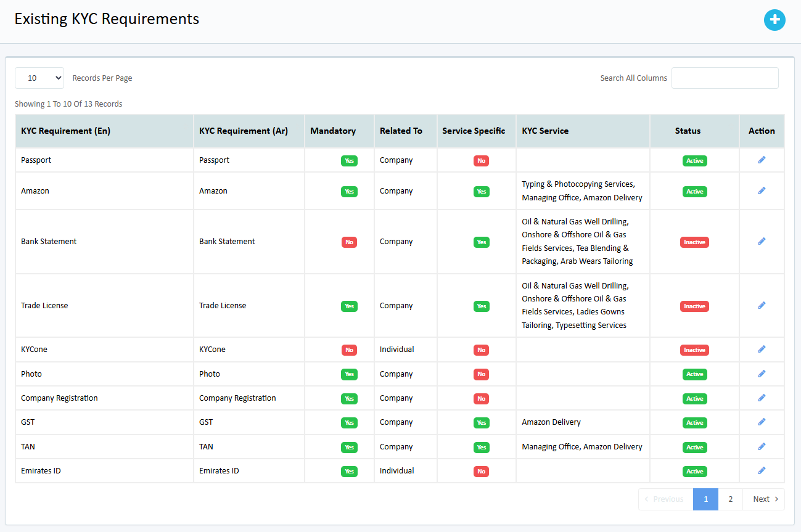Select page 1 in pagination

click(x=705, y=499)
